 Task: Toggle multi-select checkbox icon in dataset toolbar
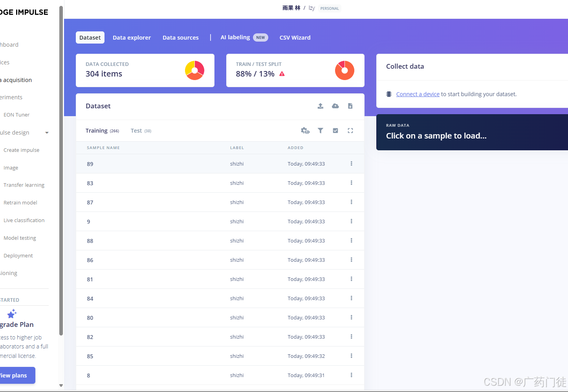click(x=335, y=131)
